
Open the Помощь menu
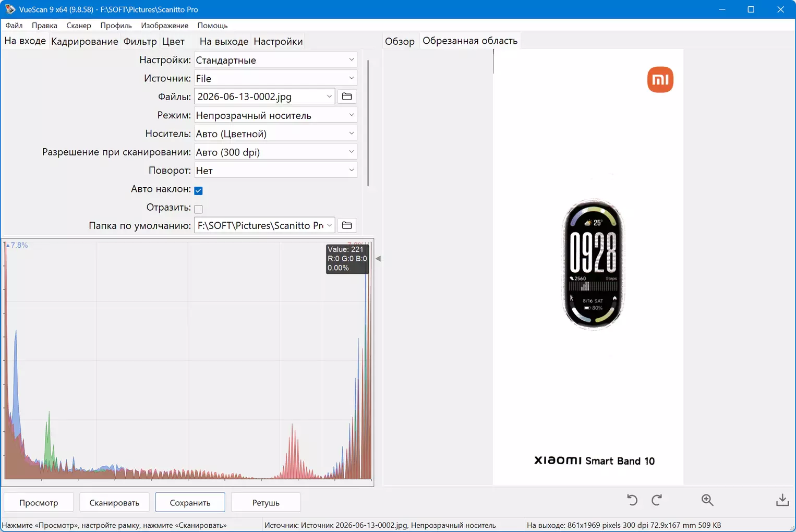coord(213,25)
